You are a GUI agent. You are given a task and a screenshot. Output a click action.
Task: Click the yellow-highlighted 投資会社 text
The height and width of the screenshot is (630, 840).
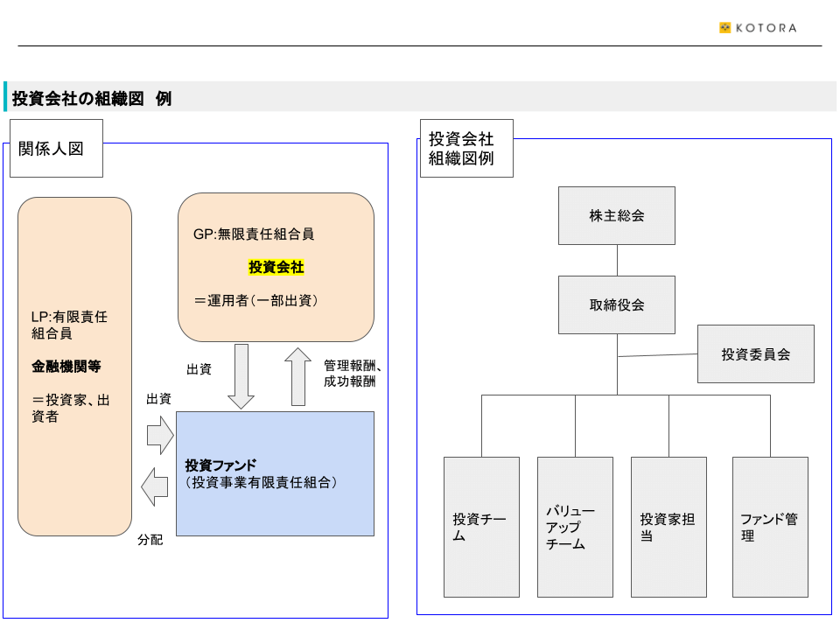click(276, 267)
